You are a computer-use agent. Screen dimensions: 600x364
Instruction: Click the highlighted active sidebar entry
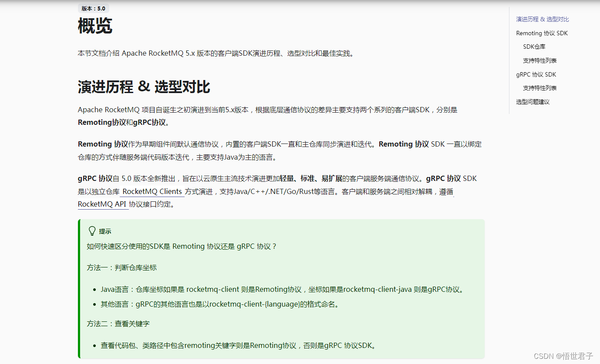pyautogui.click(x=543, y=19)
